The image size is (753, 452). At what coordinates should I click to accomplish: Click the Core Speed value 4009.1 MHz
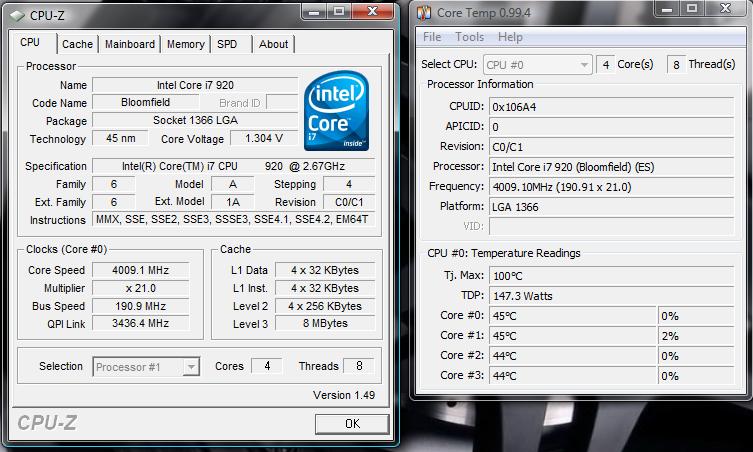pyautogui.click(x=141, y=270)
